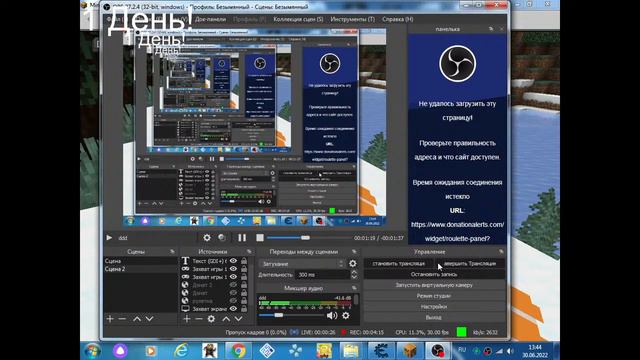Screen dimensions: 640x360
Task: Open transition properties gear next to Затухание
Action: pyautogui.click(x=353, y=264)
